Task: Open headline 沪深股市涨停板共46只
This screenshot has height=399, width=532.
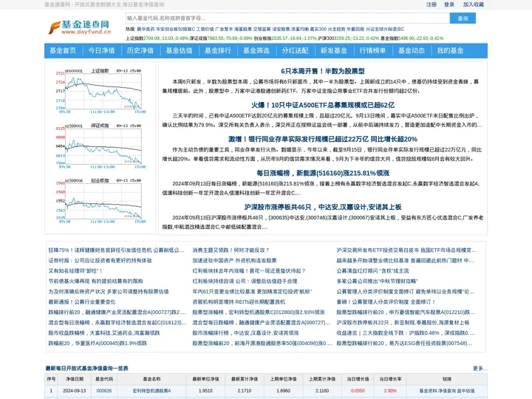Action: coord(323,207)
